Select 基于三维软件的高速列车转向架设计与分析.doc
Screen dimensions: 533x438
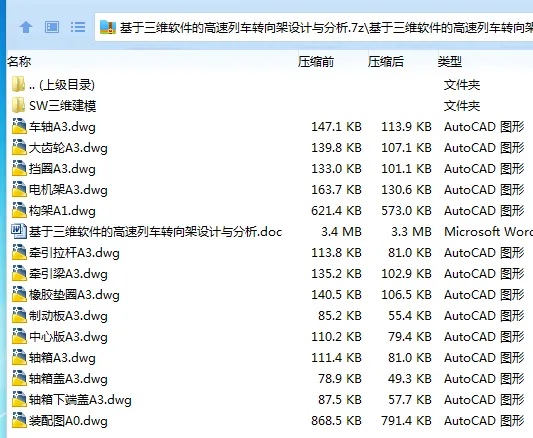point(155,232)
